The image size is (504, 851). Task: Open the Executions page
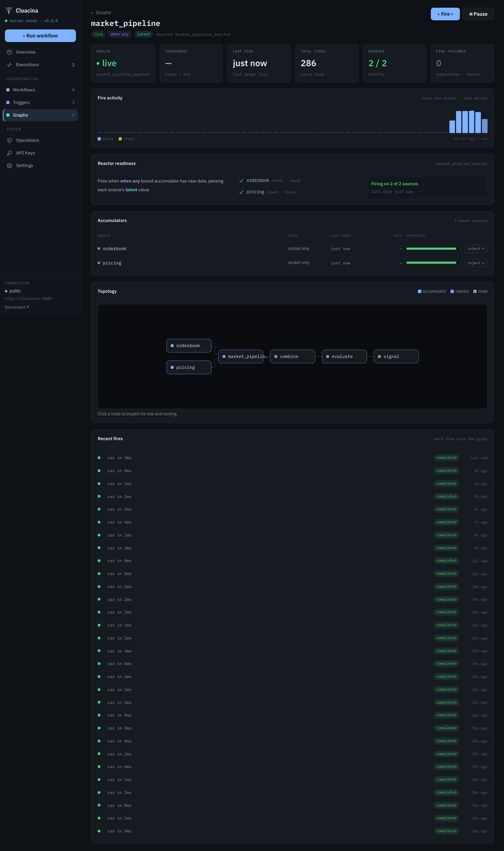(x=40, y=65)
